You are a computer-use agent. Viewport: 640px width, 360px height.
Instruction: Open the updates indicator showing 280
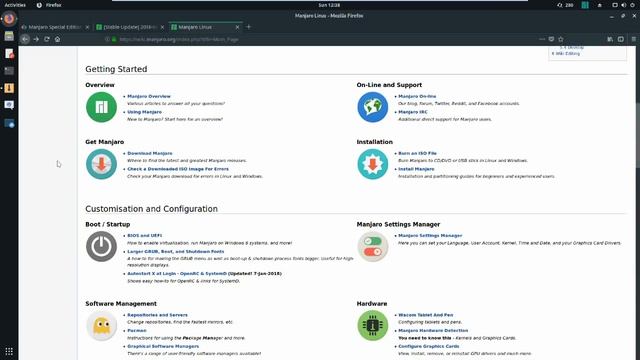(565, 5)
